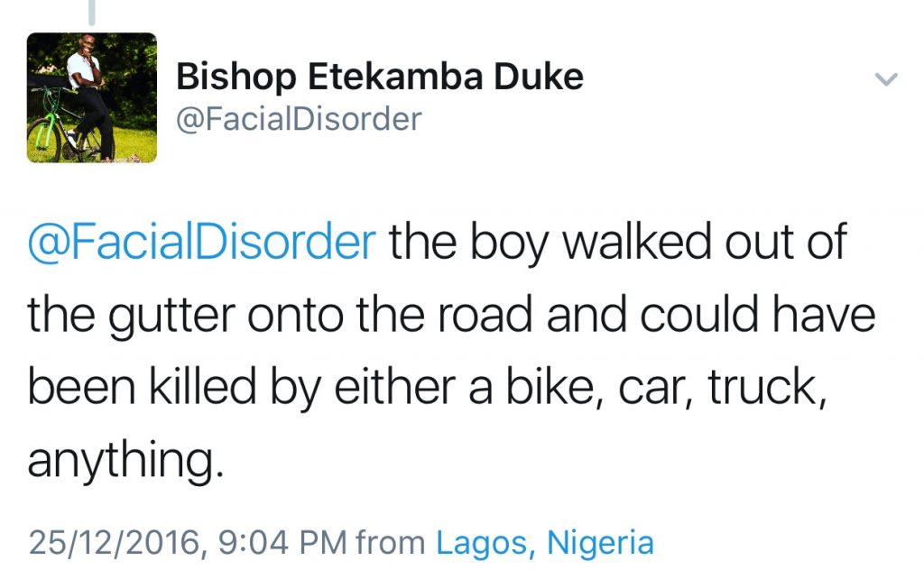Click "Nigeria" in the location link
The image size is (924, 588).
pyautogui.click(x=600, y=543)
